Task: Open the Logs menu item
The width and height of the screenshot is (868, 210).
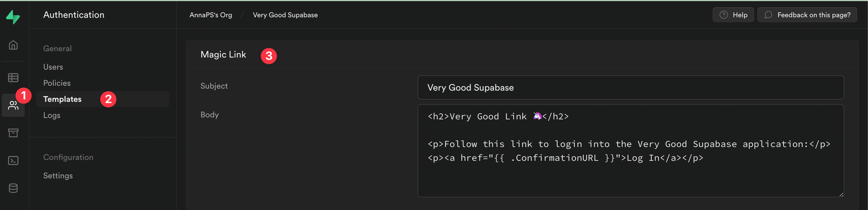Action: click(x=52, y=115)
